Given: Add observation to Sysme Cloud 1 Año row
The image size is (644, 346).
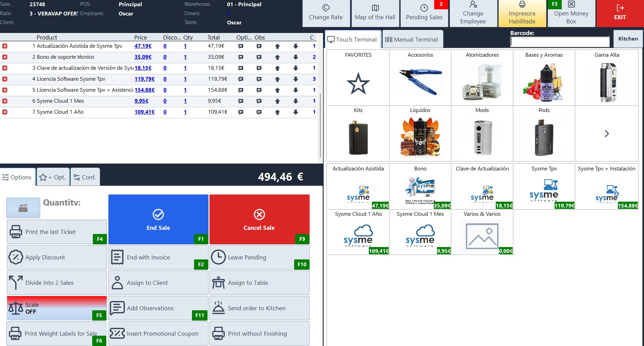Looking at the screenshot, I should coord(259,112).
